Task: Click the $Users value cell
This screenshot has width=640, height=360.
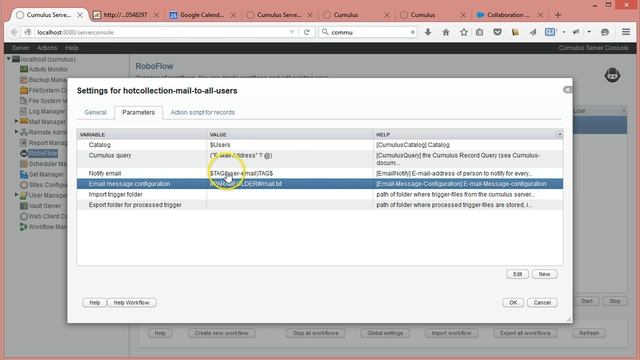Action: point(290,145)
